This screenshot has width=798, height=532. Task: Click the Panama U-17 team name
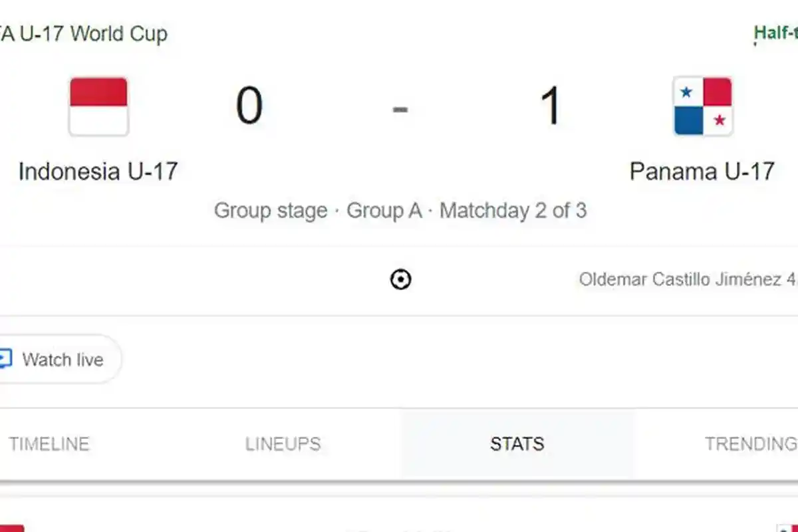(702, 172)
